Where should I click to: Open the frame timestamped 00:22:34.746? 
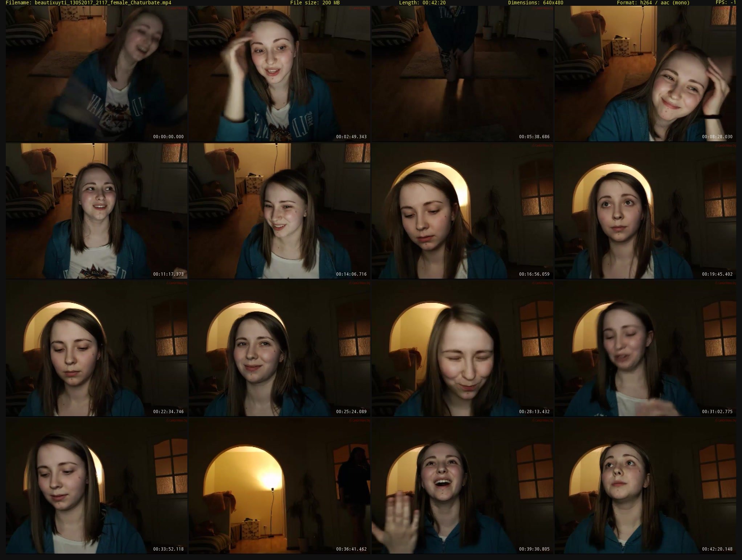click(97, 348)
